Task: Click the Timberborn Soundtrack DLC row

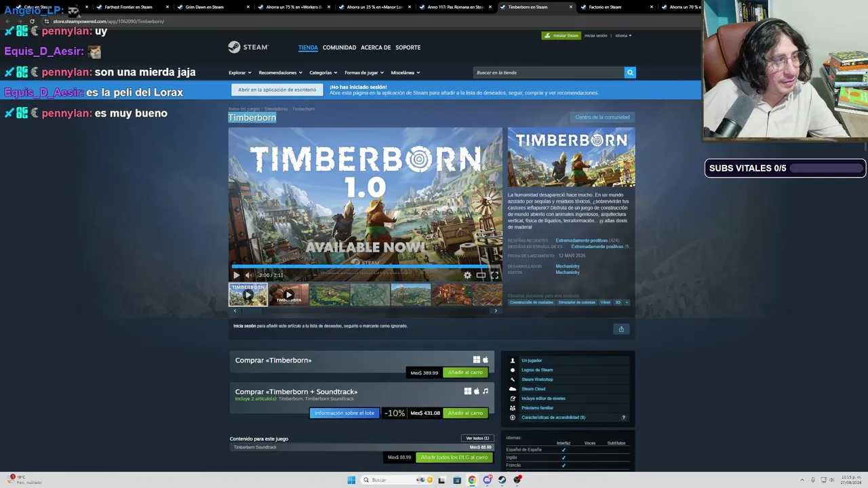Action: [361, 447]
